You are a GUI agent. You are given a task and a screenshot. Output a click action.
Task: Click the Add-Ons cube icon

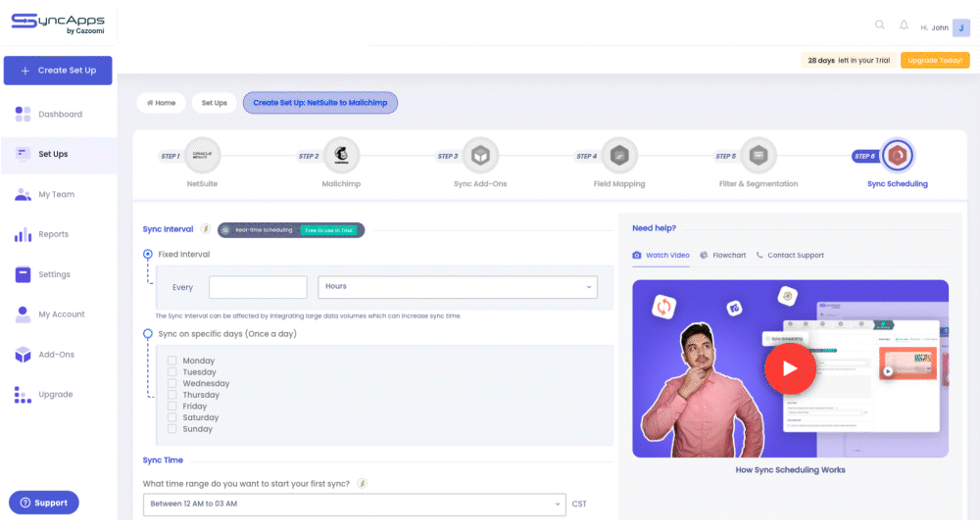point(24,355)
